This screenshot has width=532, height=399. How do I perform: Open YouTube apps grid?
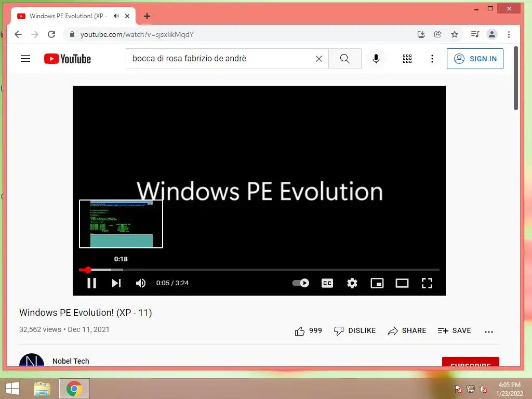pos(407,59)
